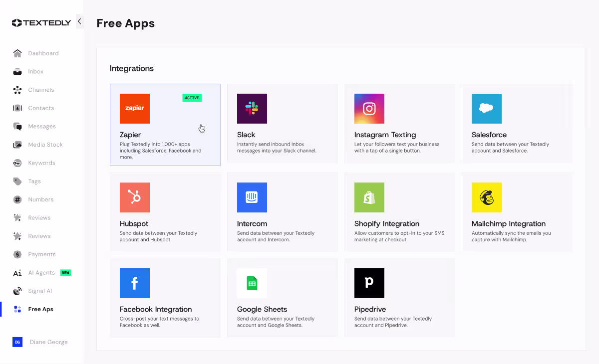This screenshot has height=364, width=599.
Task: Select Signal AI in the sidebar
Action: click(x=40, y=291)
